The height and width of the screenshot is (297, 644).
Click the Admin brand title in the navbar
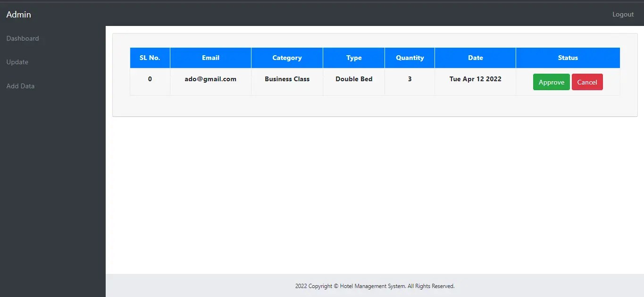pos(18,14)
